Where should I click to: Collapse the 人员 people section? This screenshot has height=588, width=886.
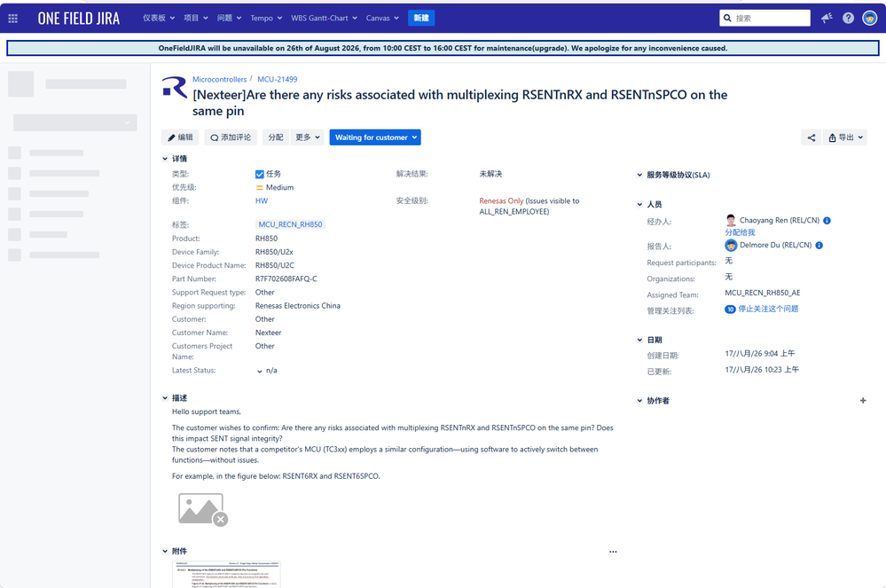tap(639, 205)
